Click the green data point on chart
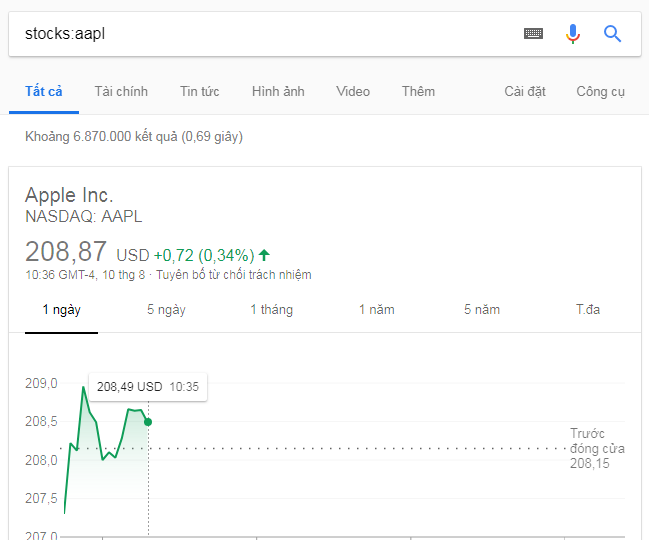The image size is (649, 540). pos(148,422)
